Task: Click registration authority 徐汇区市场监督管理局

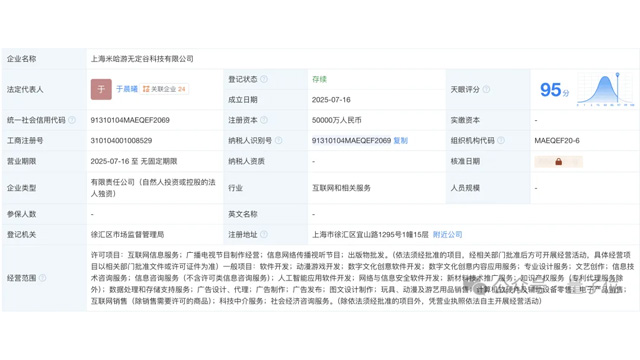Action: click(127, 234)
